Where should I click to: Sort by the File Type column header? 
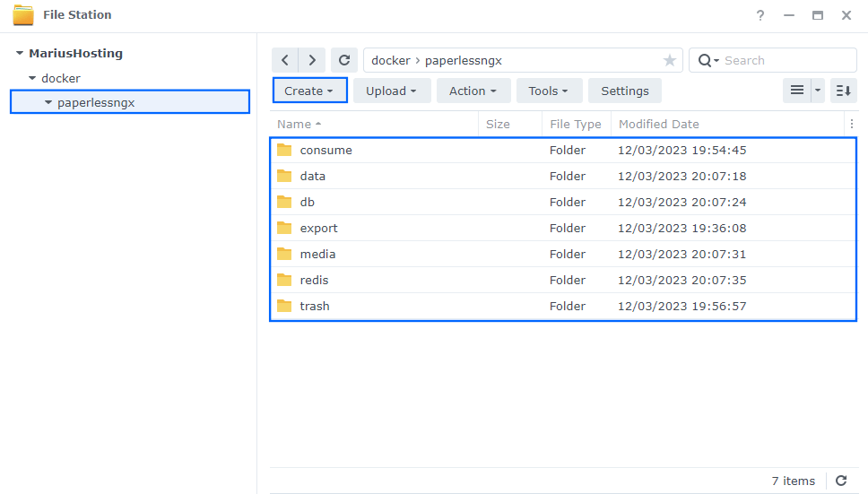click(x=577, y=124)
